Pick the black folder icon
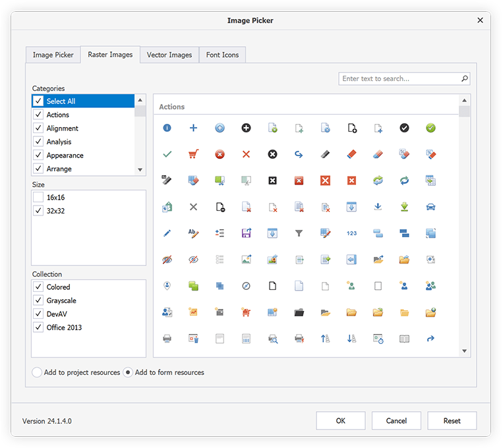The image size is (503, 448). pyautogui.click(x=299, y=312)
